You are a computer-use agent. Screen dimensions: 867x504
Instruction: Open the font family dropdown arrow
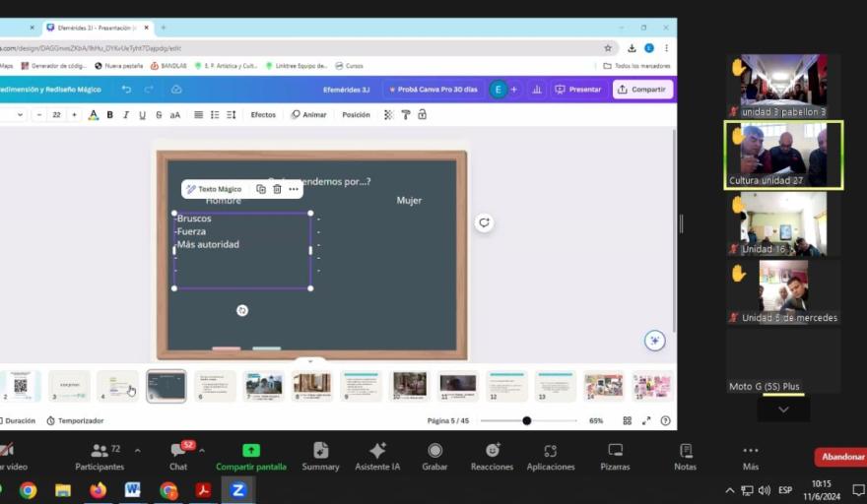coord(20,115)
